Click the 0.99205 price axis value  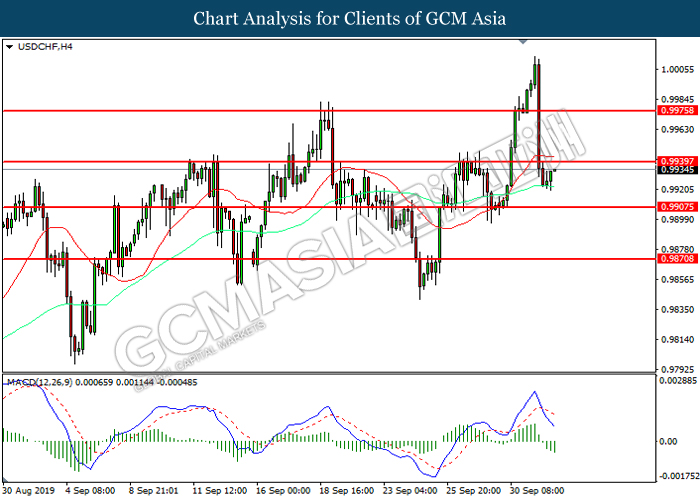click(x=678, y=190)
